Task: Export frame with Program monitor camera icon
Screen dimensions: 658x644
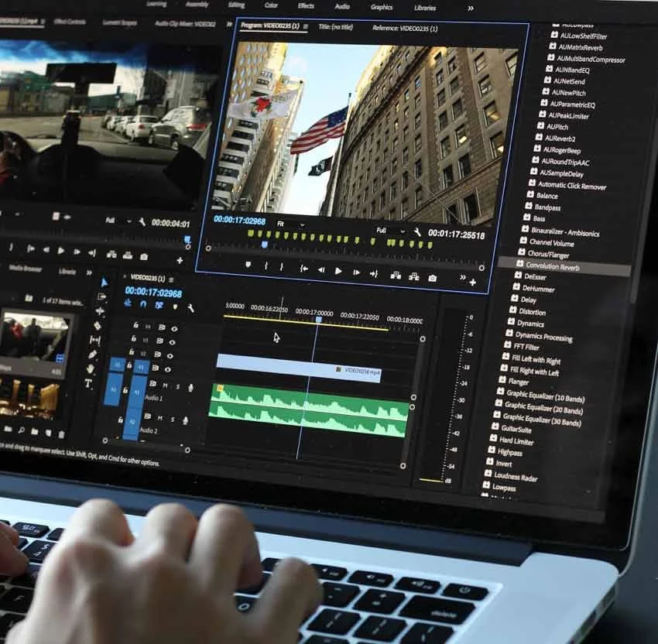Action: coord(432,278)
